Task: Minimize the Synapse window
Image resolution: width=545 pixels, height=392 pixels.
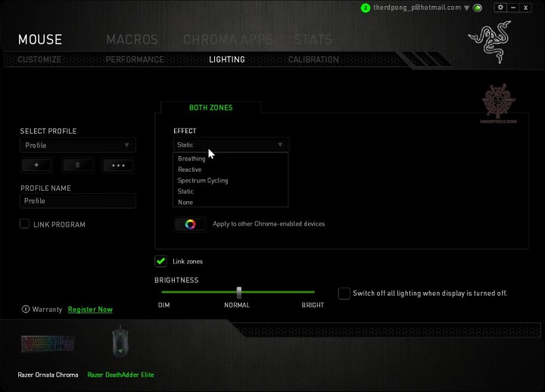Action: (513, 8)
